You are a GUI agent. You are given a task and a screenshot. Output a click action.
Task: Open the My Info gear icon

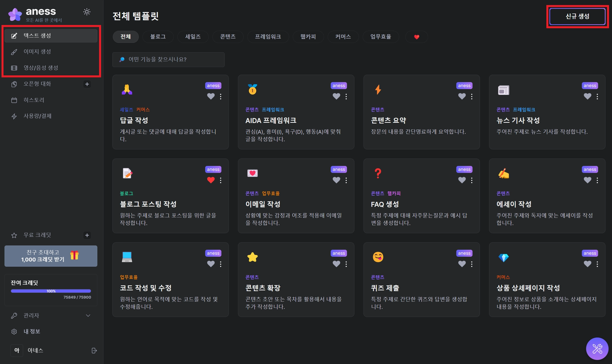pos(14,332)
